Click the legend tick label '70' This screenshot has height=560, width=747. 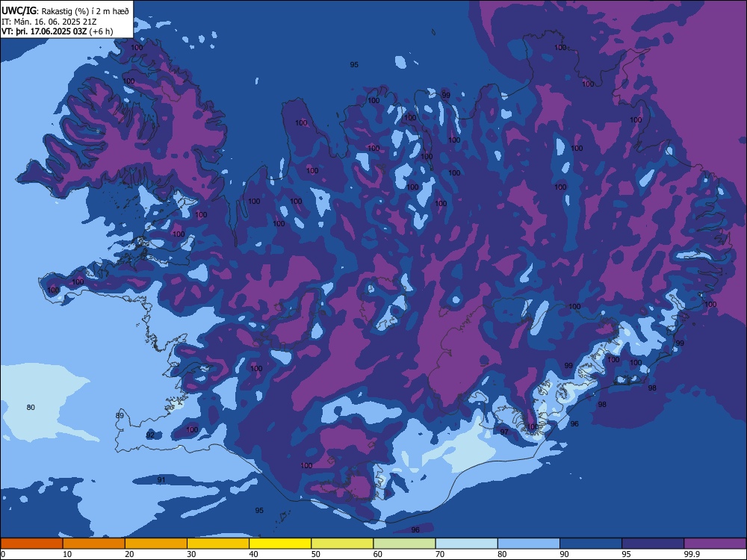click(x=440, y=554)
